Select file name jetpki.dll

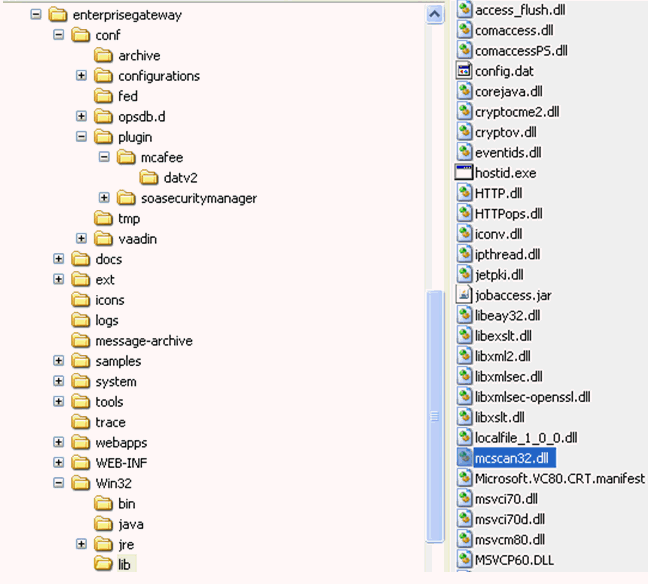499,274
